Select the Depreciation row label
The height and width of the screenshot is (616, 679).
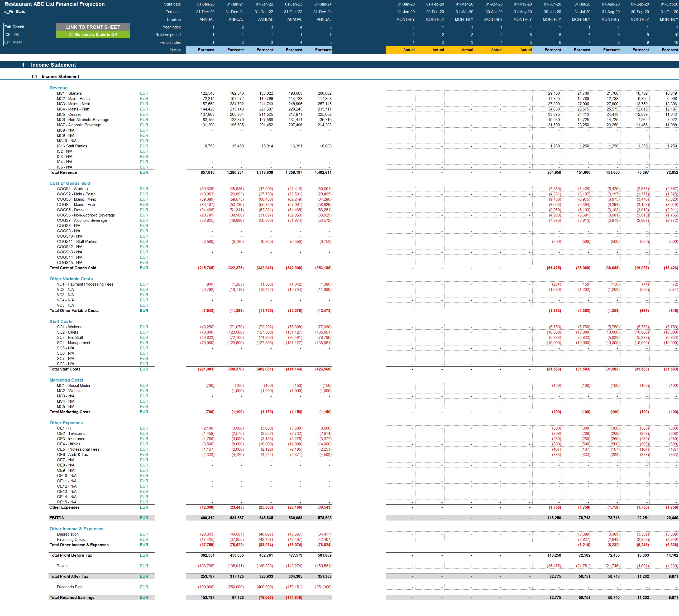coord(68,534)
